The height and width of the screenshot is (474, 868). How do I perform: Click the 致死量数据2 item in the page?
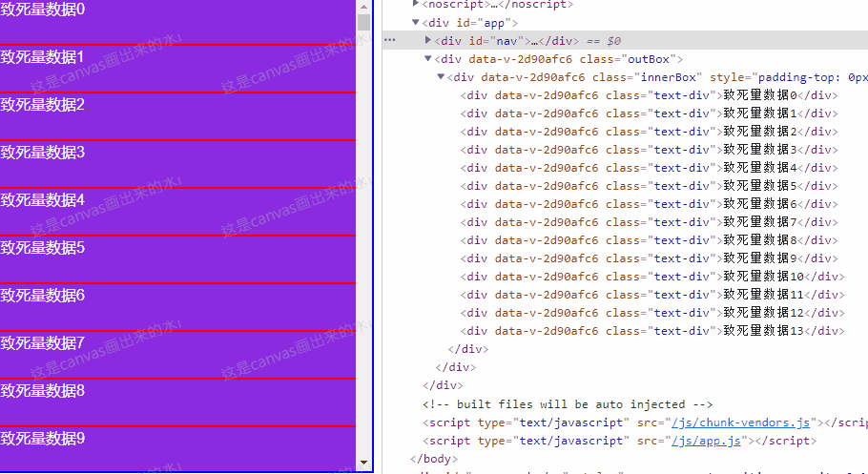point(177,116)
